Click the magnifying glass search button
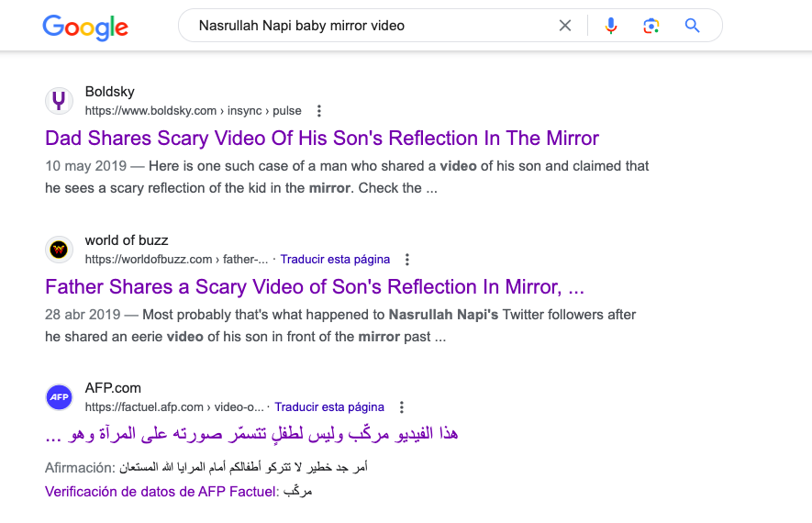This screenshot has width=812, height=523. tap(693, 26)
